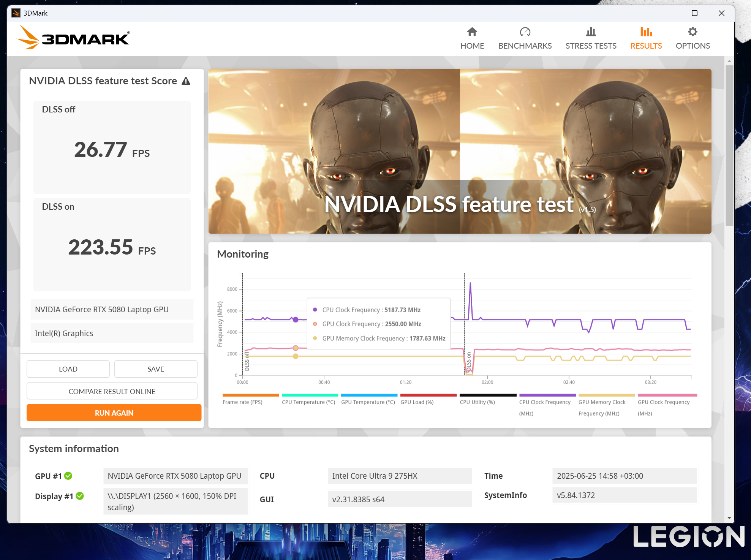Click the DLSS on marker in chart
Image resolution: width=751 pixels, height=560 pixels.
pyautogui.click(x=469, y=362)
